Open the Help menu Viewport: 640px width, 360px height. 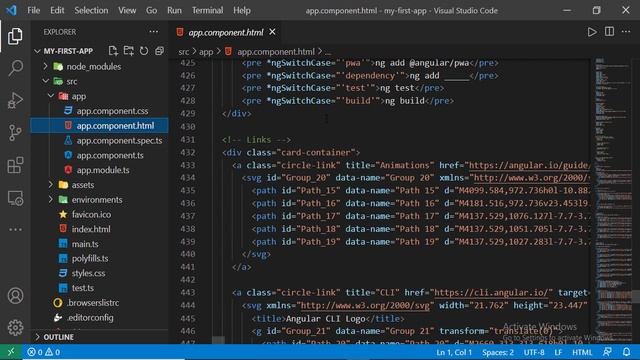(242, 10)
